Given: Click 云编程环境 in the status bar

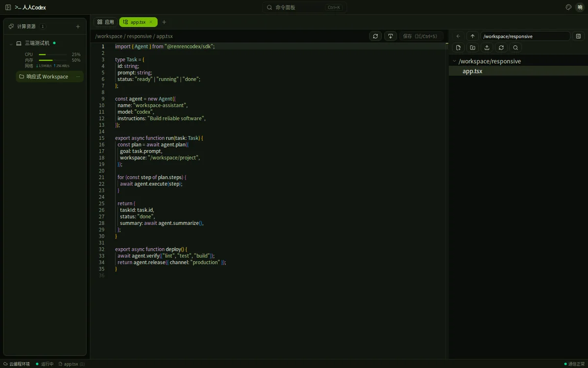Looking at the screenshot, I should click(x=17, y=364).
